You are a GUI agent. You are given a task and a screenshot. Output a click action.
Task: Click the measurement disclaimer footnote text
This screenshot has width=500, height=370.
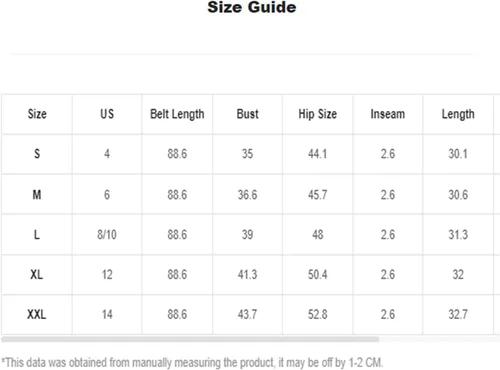192,362
